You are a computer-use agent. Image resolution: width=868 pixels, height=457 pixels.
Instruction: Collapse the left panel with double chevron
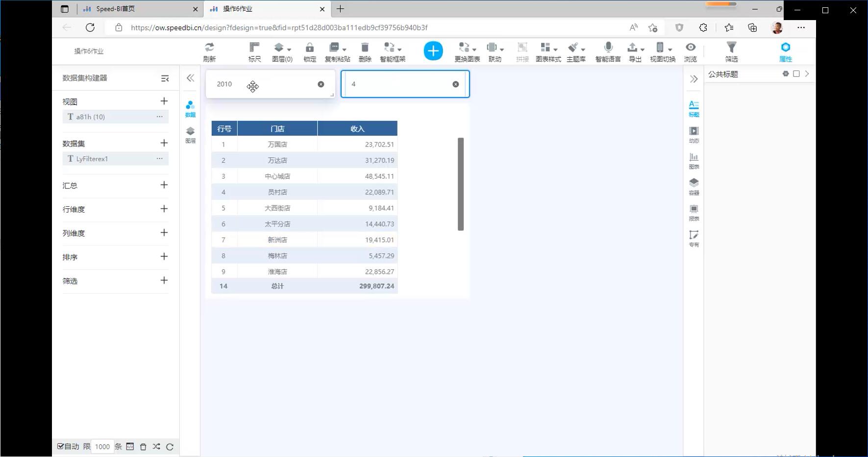[x=190, y=78]
